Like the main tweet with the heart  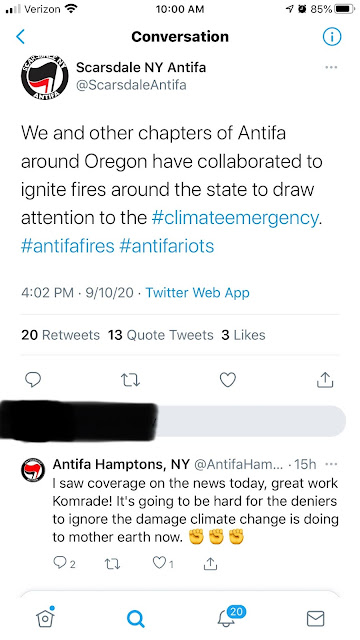click(x=228, y=380)
